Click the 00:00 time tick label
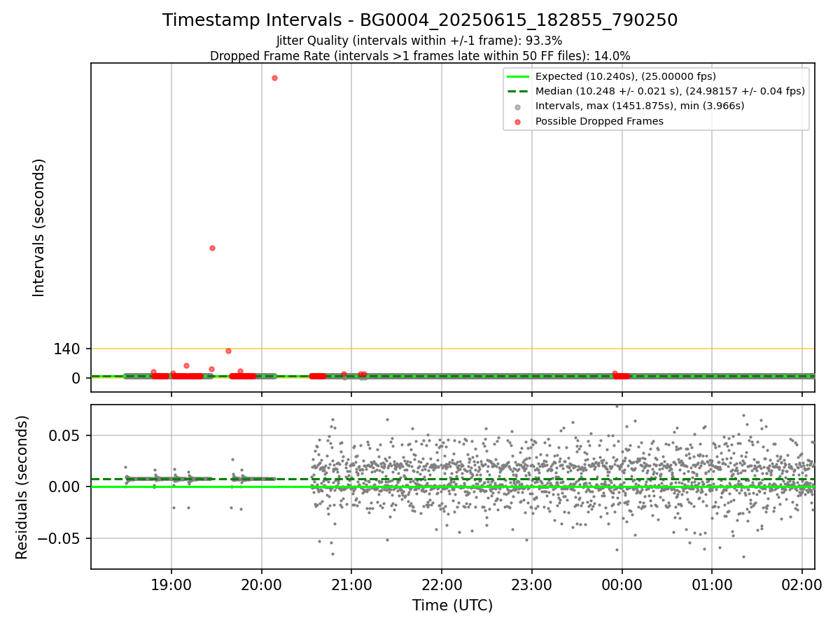 pyautogui.click(x=622, y=584)
